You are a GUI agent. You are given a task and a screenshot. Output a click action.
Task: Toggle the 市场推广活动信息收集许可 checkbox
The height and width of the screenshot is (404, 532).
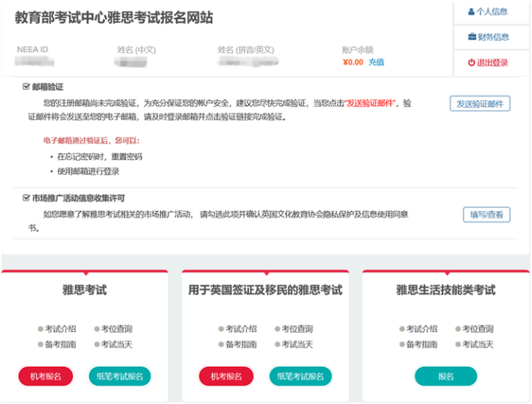tap(26, 198)
